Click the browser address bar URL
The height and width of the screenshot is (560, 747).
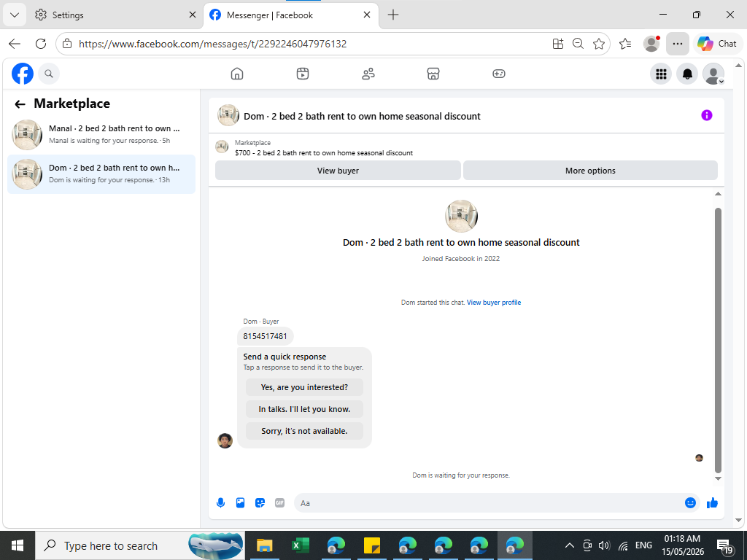(212, 44)
